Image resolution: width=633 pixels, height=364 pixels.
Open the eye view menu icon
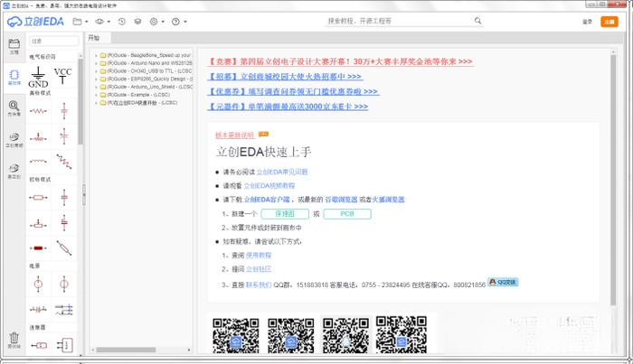pos(99,22)
